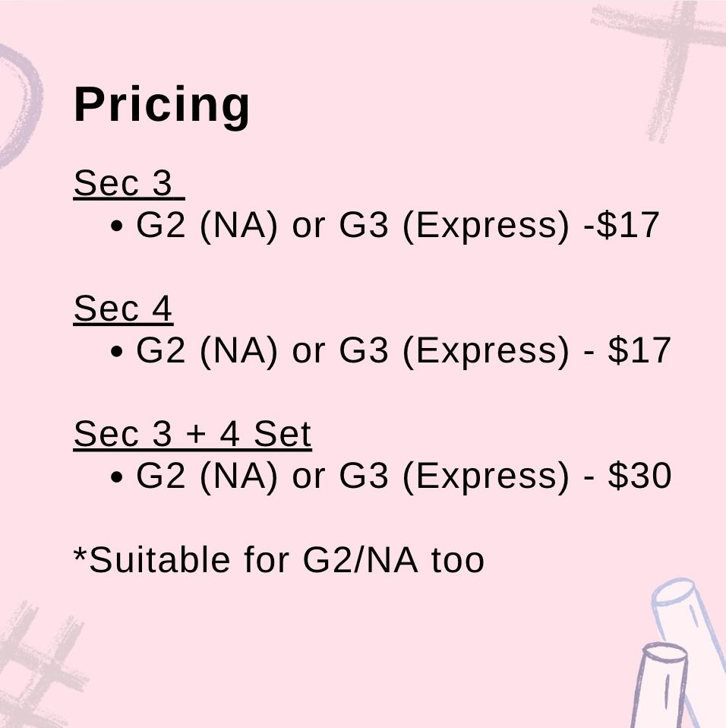Click the "*Suitable for G2/NA too" footnote
The height and width of the screenshot is (728, 726).
click(279, 560)
